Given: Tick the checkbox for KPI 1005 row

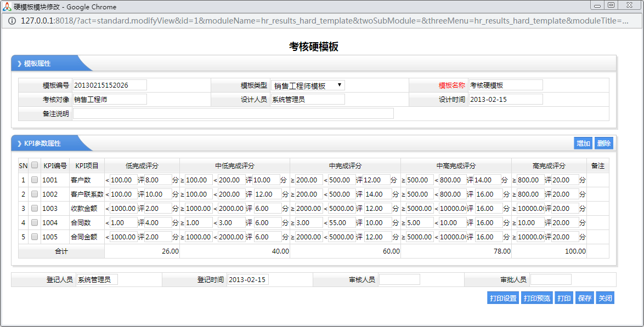Looking at the screenshot, I should [35, 237].
